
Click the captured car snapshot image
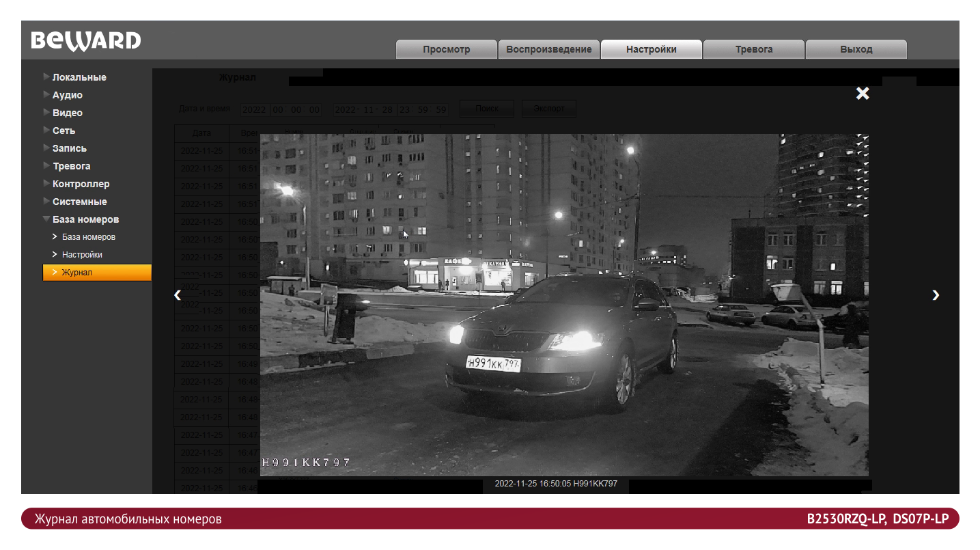coord(564,305)
